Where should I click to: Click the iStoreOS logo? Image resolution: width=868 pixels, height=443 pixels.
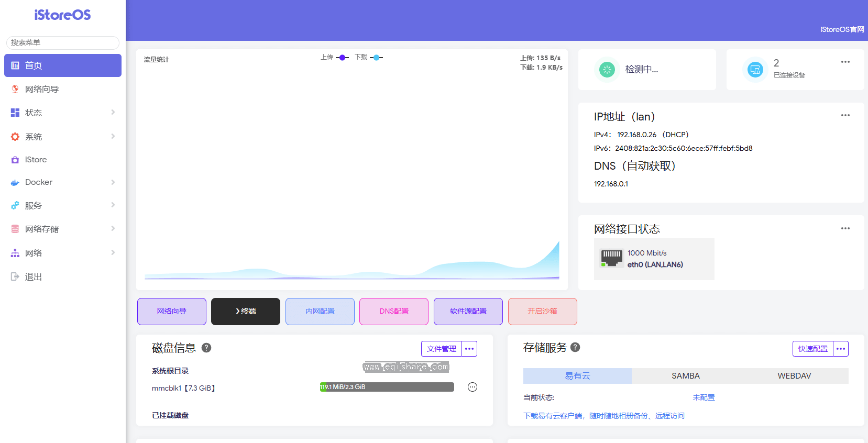[62, 15]
